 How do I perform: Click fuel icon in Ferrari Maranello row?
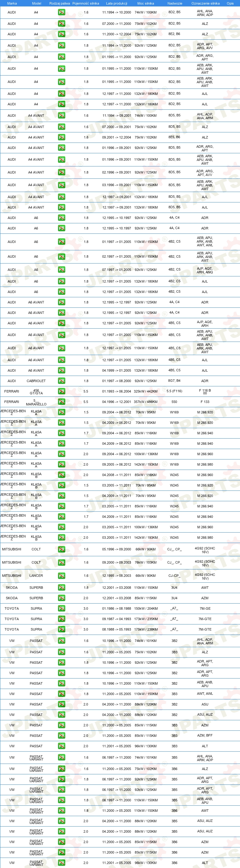coord(62,402)
